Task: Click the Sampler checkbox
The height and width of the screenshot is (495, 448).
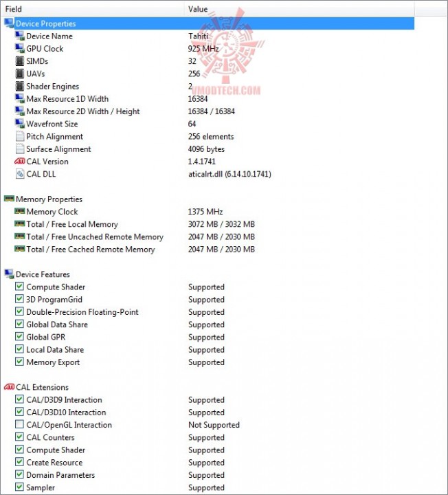Action: pos(19,487)
